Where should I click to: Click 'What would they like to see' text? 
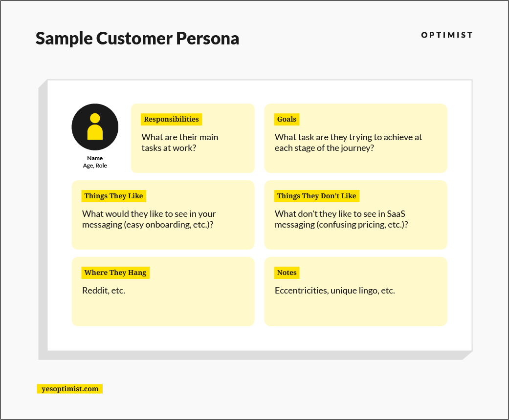pyautogui.click(x=149, y=219)
